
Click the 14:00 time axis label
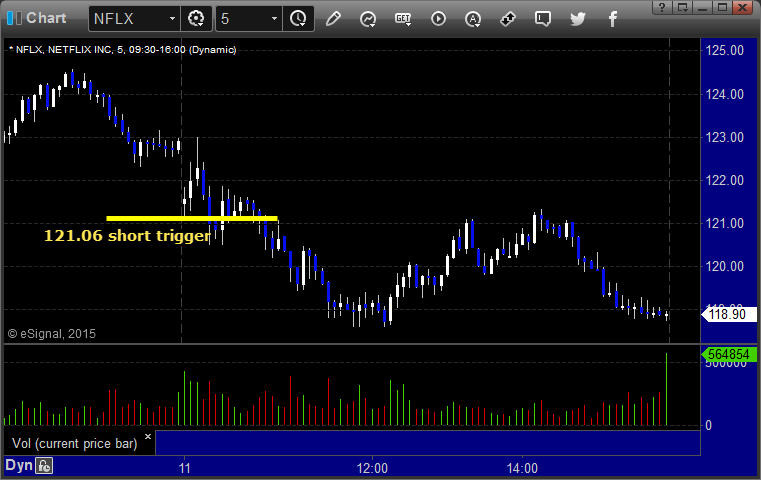522,468
